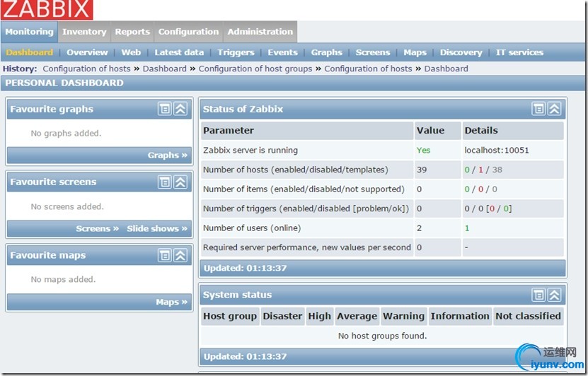
Task: Open the last Dashboard history link
Action: tap(446, 69)
